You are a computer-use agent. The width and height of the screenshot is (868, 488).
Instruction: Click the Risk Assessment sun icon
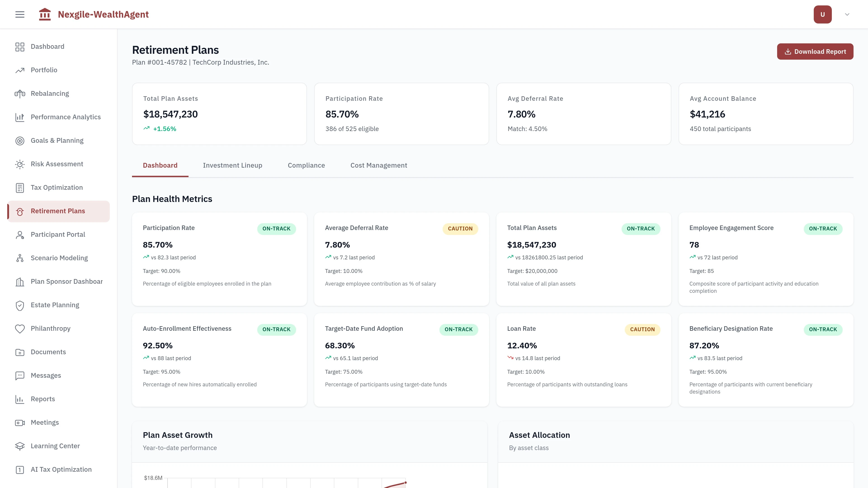pos(20,164)
